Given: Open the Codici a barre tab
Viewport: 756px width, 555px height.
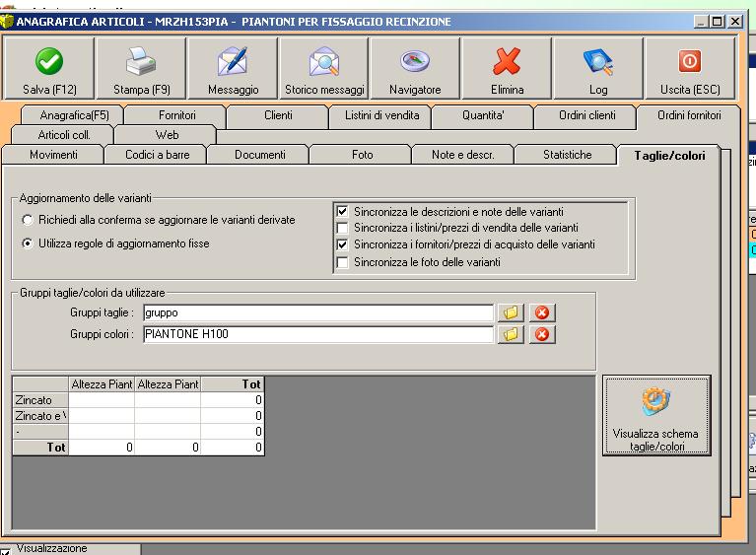Looking at the screenshot, I should pyautogui.click(x=157, y=155).
